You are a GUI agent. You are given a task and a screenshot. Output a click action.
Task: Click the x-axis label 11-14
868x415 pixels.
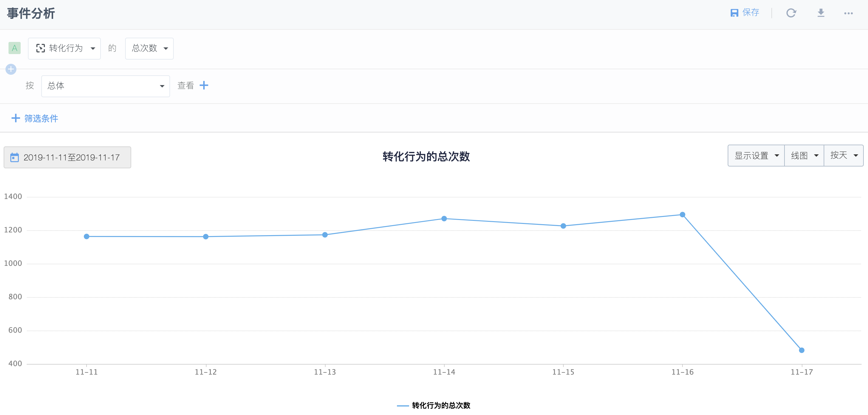point(444,372)
